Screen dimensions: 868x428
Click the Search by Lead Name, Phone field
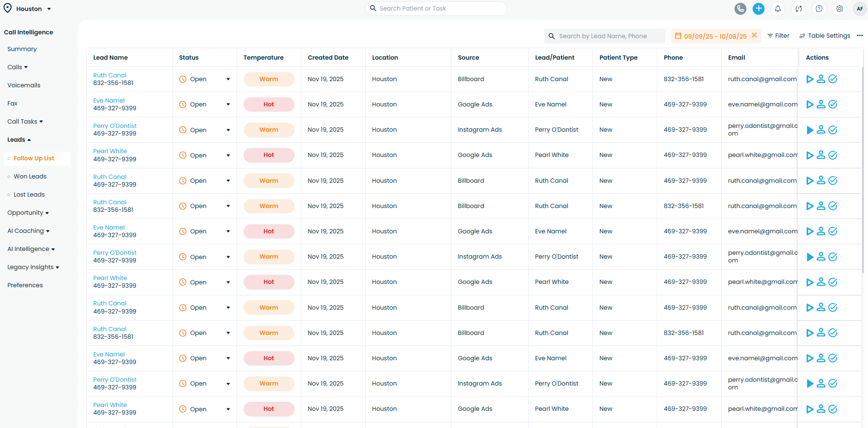pos(604,36)
